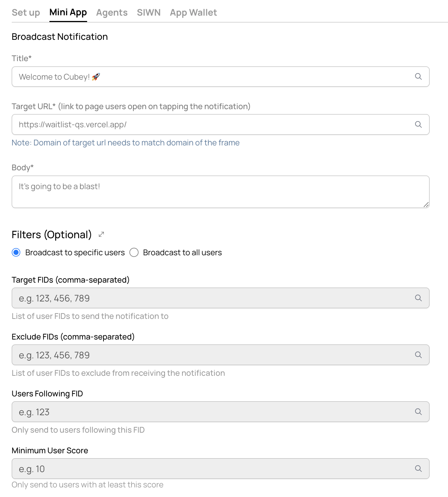Select the Mini App tab
The width and height of the screenshot is (448, 497).
(x=68, y=12)
